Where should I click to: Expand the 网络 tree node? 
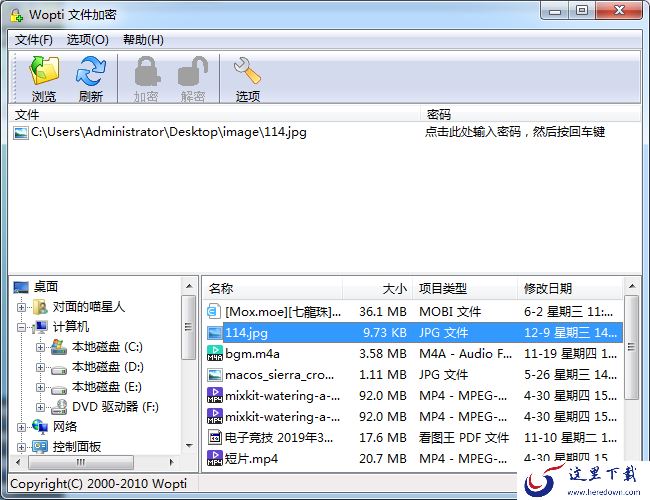point(21,427)
